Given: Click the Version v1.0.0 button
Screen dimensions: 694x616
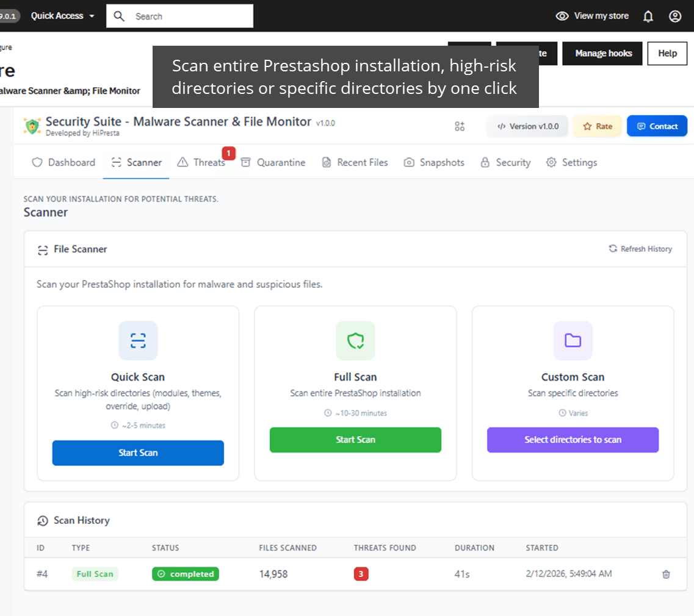Looking at the screenshot, I should [x=527, y=126].
